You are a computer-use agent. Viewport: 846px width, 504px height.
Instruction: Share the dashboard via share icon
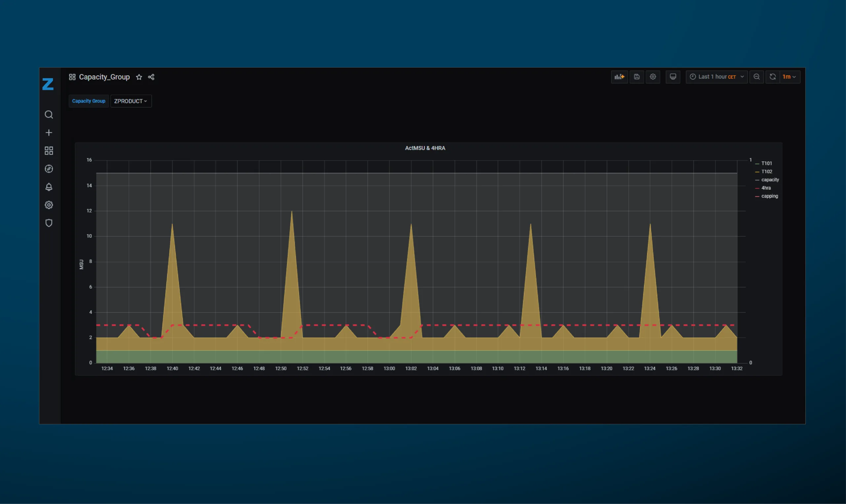click(151, 77)
